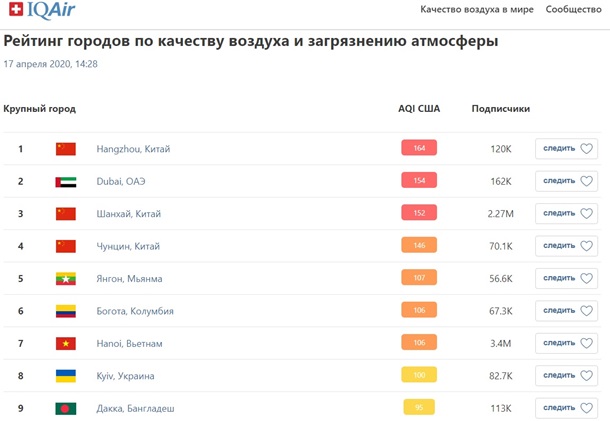Open the Качество воздуха в мире menu
This screenshot has height=421, width=610.
click(x=477, y=9)
